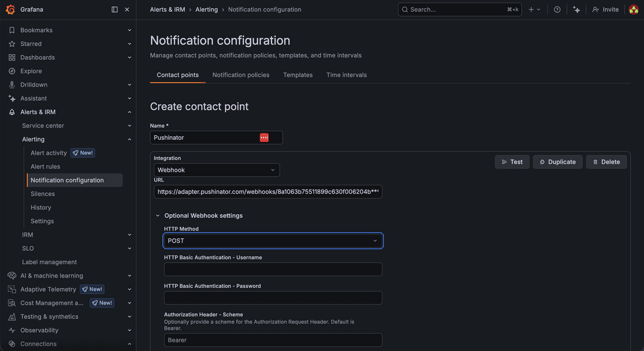The height and width of the screenshot is (351, 644).
Task: Open the help question mark icon
Action: [557, 10]
